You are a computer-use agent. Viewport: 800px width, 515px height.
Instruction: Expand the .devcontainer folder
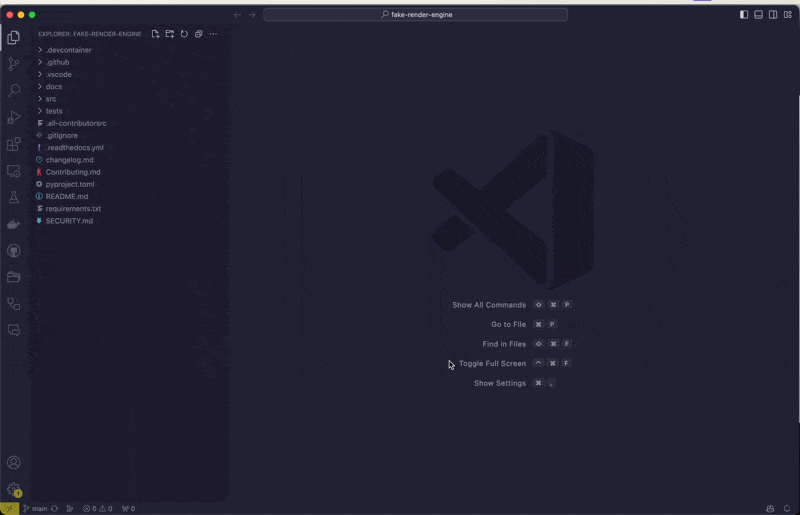pos(130,50)
